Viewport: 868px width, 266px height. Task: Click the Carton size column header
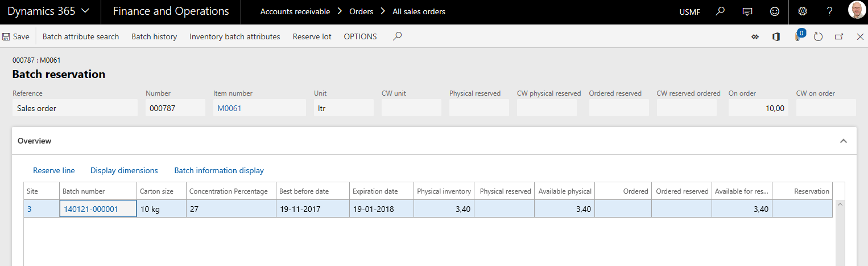pyautogui.click(x=162, y=191)
